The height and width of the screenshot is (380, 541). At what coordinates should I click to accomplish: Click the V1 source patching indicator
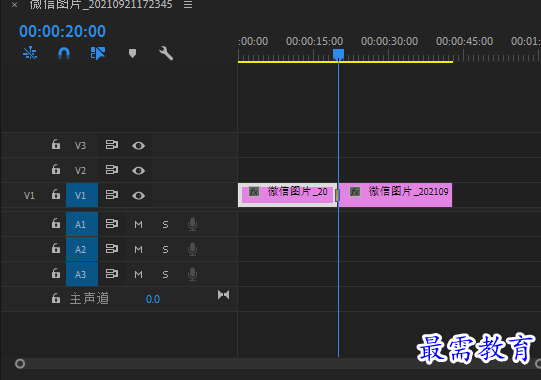(x=29, y=196)
